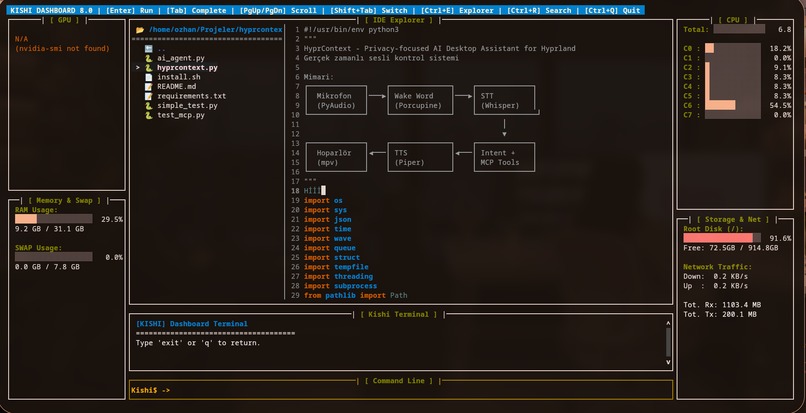Click the Python icon beside test_mcp.py

coord(149,115)
